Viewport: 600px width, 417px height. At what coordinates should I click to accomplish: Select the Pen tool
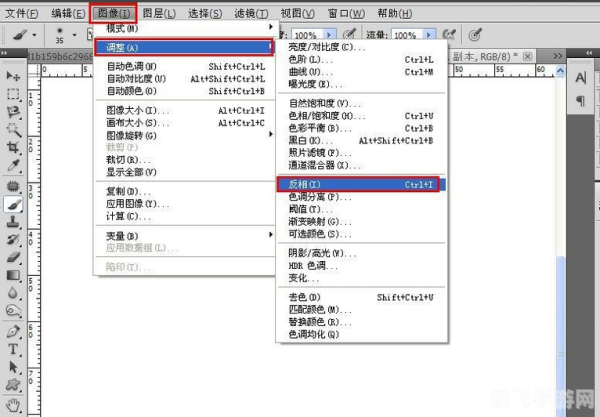(13, 331)
